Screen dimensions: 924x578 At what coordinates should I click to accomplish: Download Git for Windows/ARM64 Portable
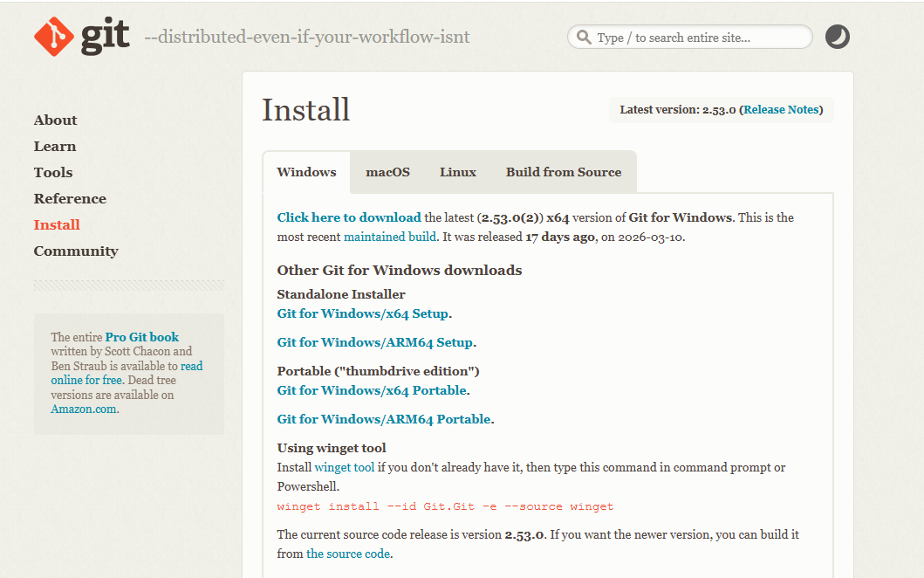pyautogui.click(x=384, y=419)
